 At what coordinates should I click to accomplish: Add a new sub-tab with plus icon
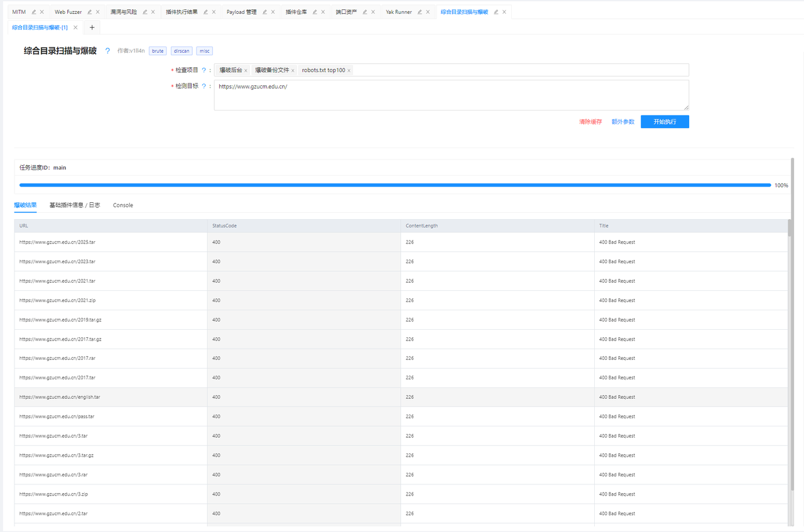click(x=92, y=28)
